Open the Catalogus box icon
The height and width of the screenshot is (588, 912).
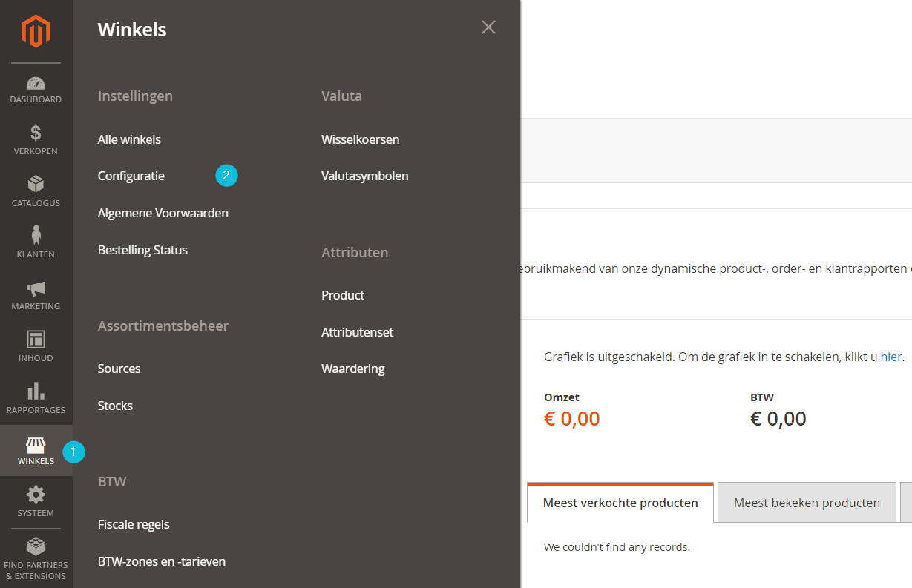tap(36, 184)
